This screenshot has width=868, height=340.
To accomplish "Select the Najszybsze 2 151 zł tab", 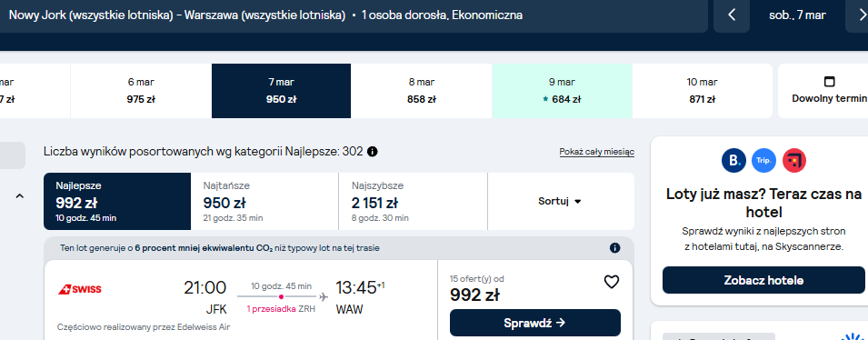I will (413, 202).
